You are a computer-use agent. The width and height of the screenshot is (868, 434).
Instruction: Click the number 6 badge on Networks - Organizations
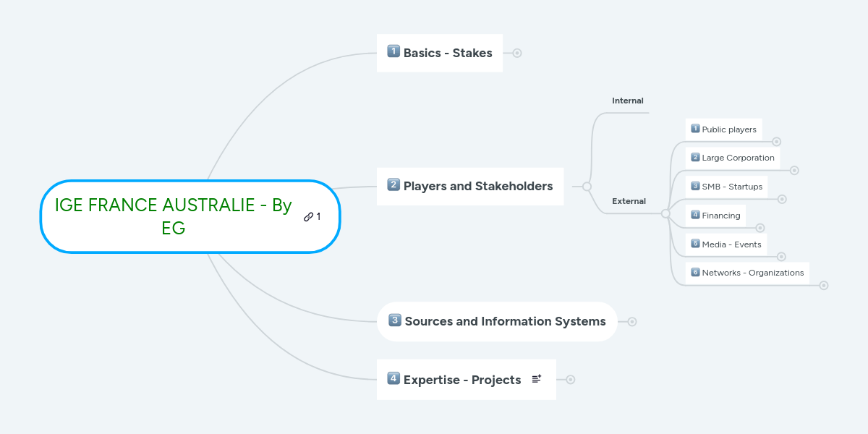coord(695,273)
